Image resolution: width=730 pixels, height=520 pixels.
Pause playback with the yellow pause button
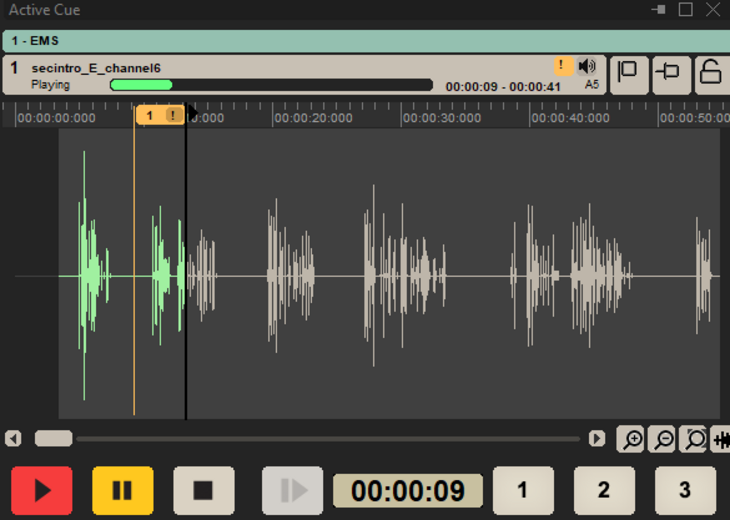coord(123,491)
